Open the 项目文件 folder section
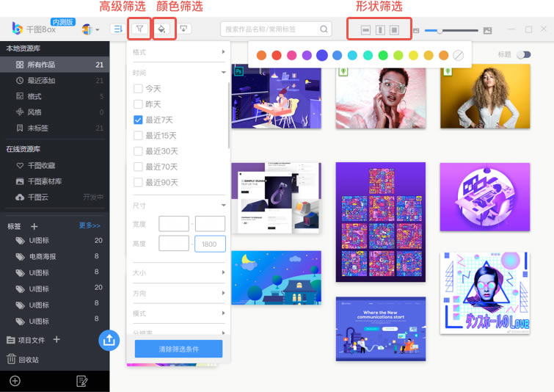 [x=26, y=340]
